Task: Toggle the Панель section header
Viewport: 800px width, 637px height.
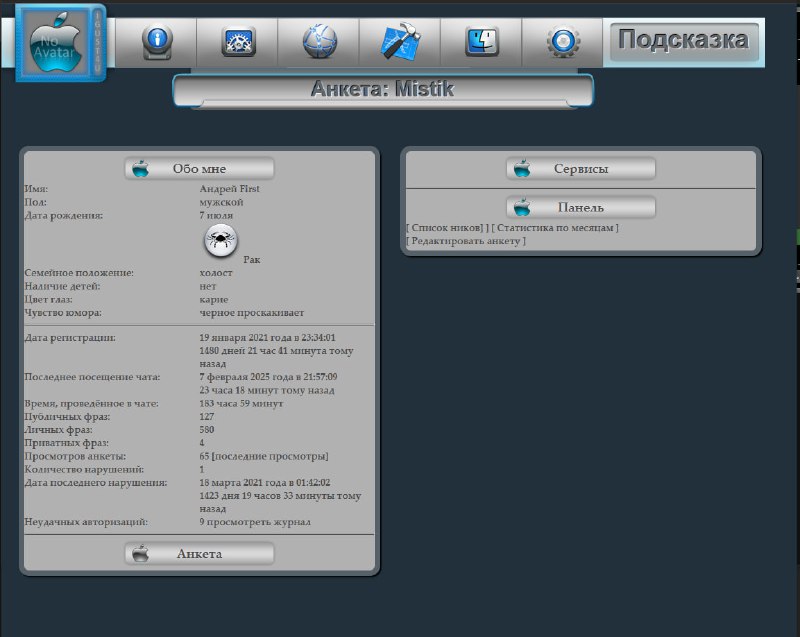Action: click(581, 207)
